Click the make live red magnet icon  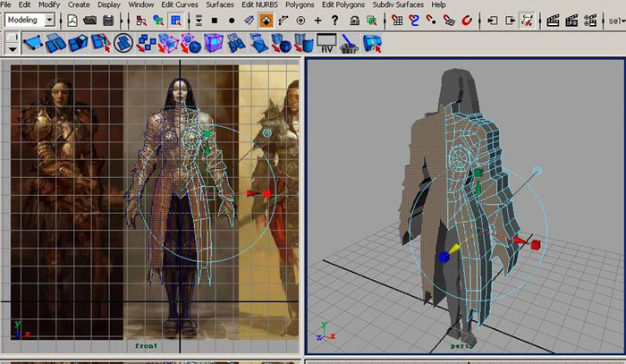point(467,21)
